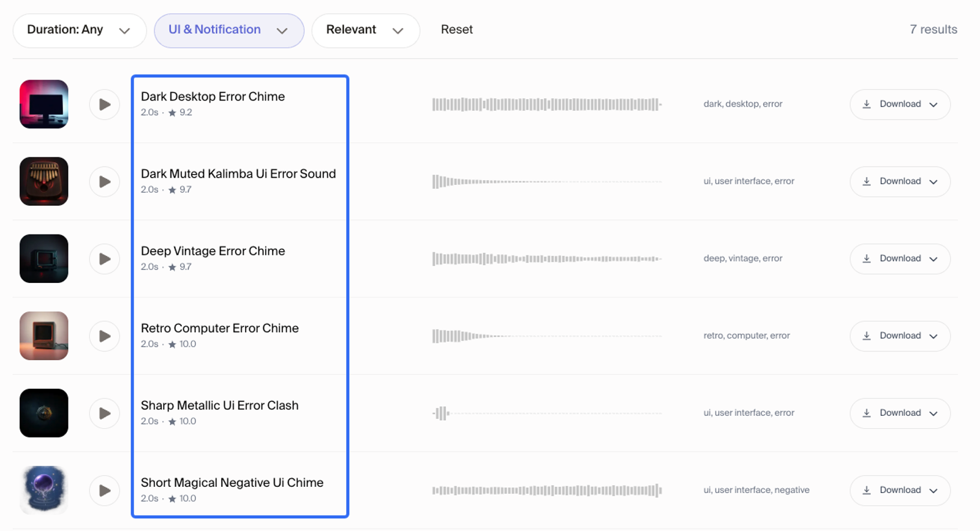Seek in Deep Vintage Error Chime waveform
The height and width of the screenshot is (531, 980).
(x=547, y=258)
